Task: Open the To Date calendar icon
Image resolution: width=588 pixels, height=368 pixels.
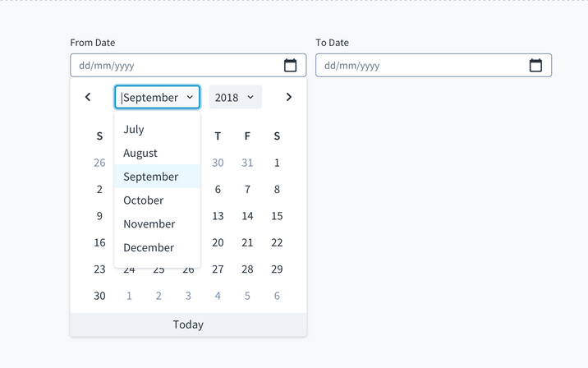Action: pos(535,66)
